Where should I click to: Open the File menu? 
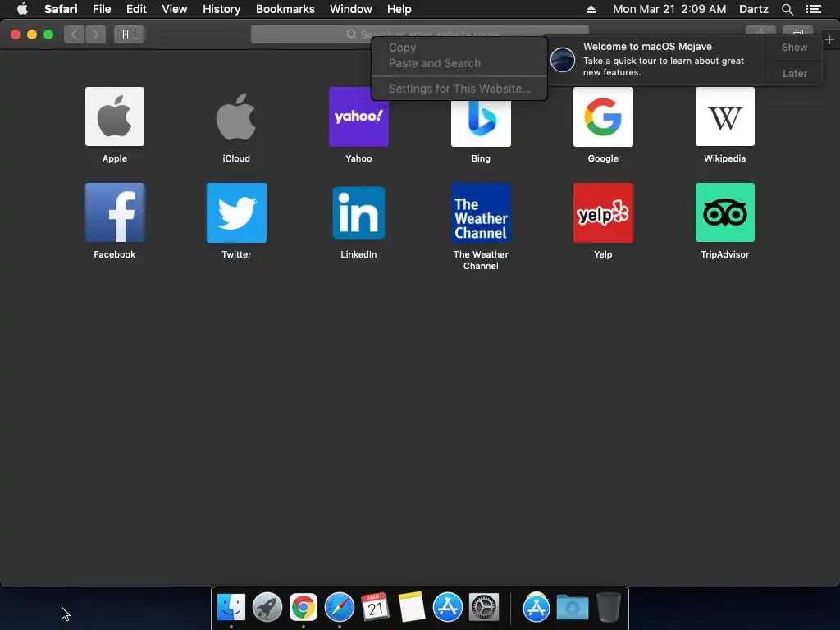[x=101, y=9]
